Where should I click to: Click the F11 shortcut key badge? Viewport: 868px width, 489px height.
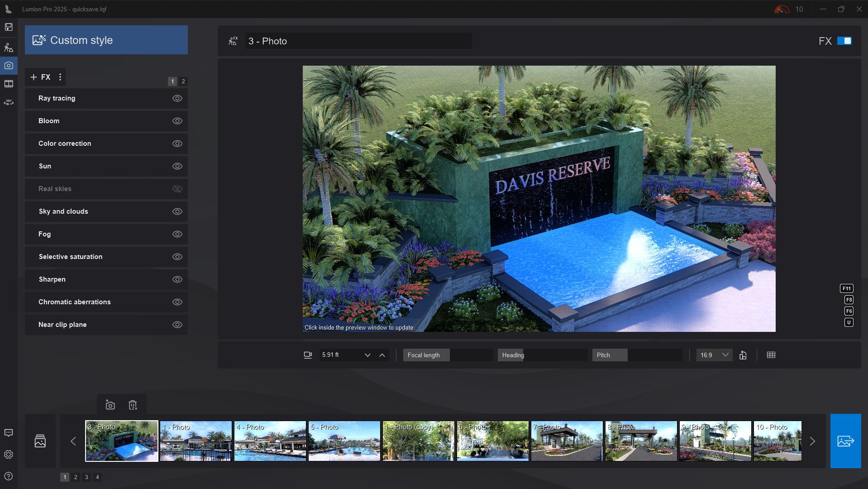846,288
